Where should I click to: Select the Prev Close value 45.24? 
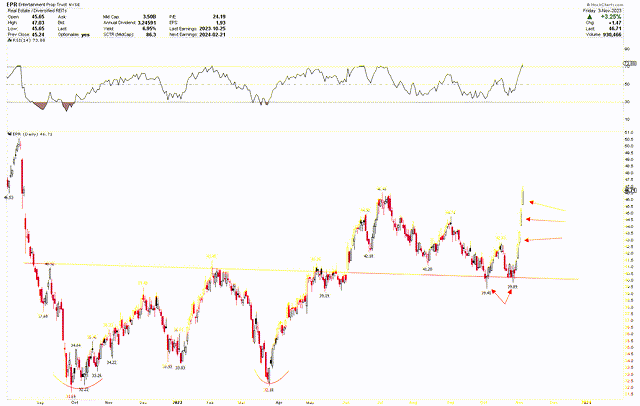[38, 35]
